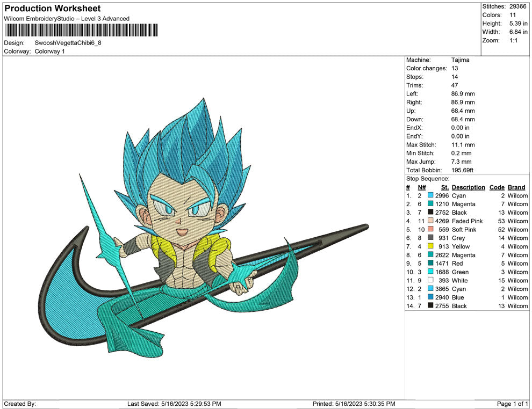Viewport: 532px width, 409px height.
Task: Click the Production Worksheet title
Action: 53,9
